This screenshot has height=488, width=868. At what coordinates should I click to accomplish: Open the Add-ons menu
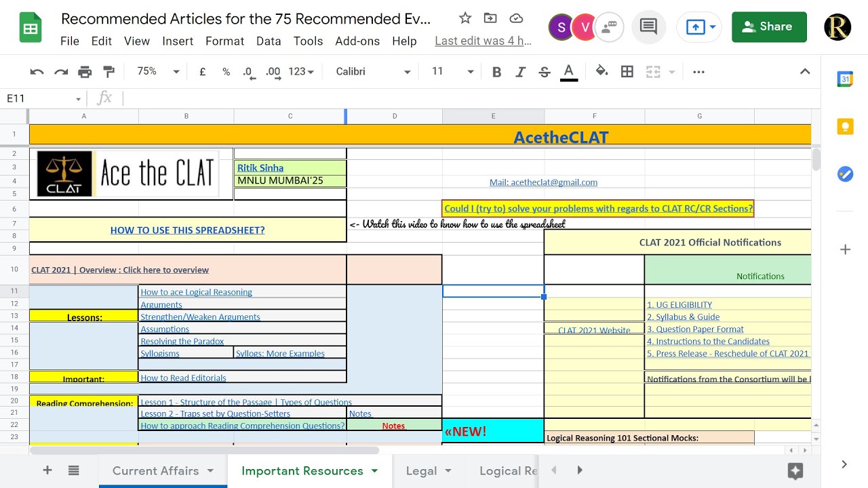tap(357, 41)
